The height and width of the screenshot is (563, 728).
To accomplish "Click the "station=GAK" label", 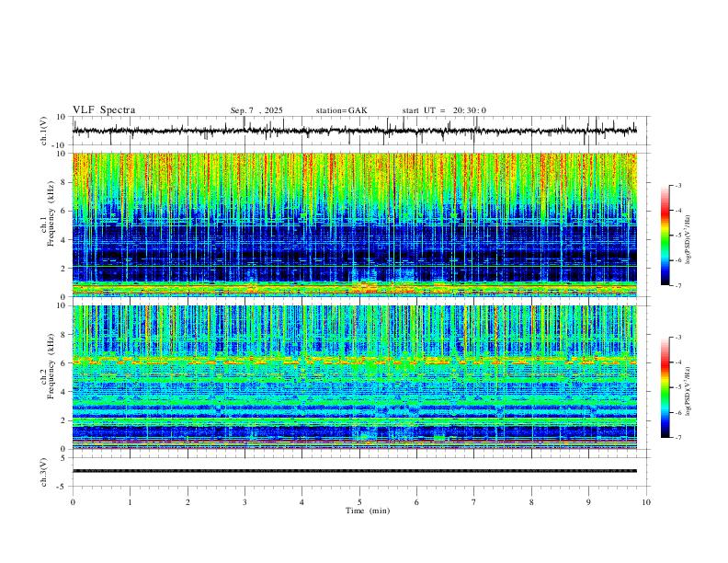I will point(341,110).
